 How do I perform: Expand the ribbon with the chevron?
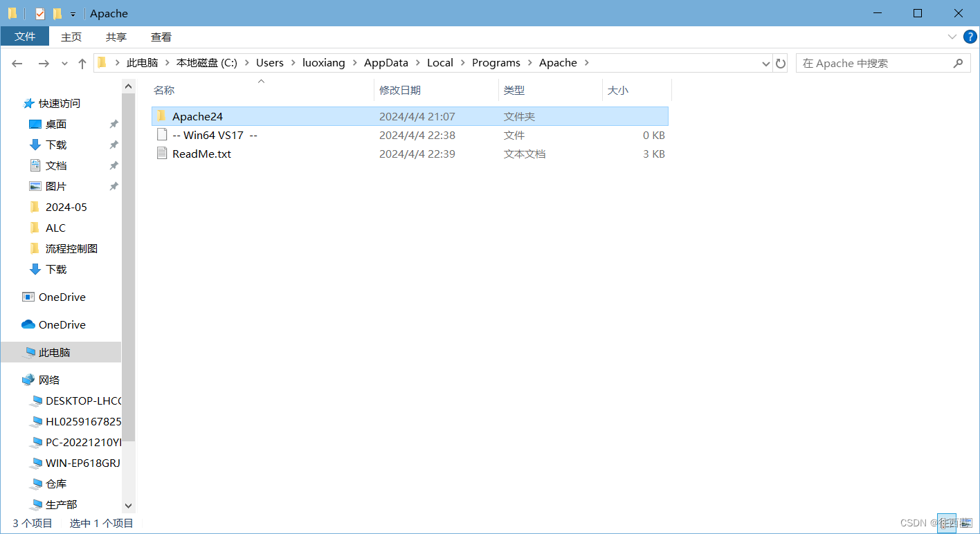click(x=952, y=37)
